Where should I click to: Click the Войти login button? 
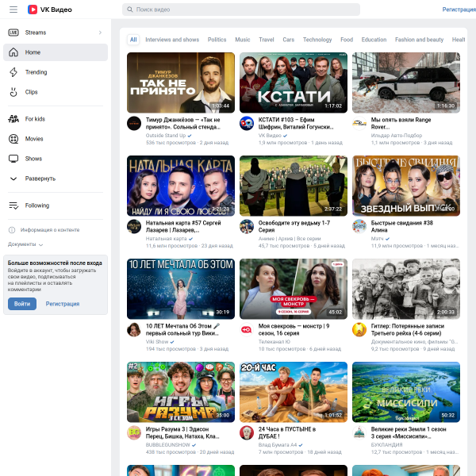pos(22,304)
